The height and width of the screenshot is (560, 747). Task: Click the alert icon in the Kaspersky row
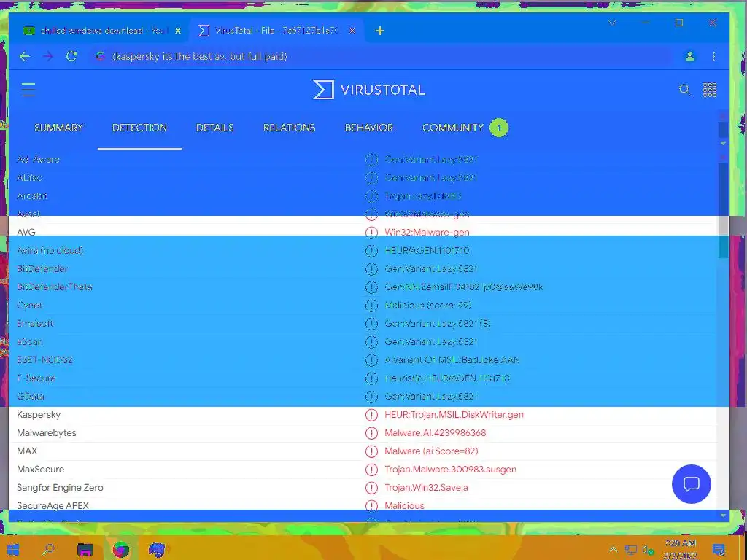coord(371,415)
